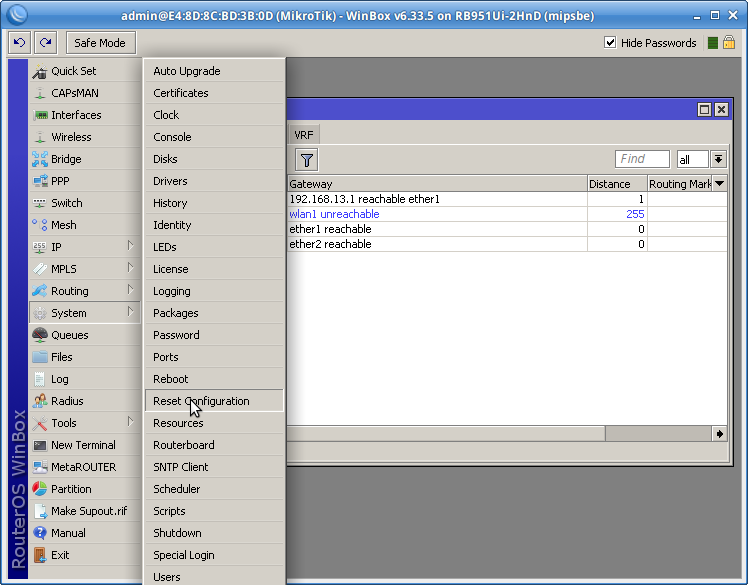Open Special Login menu entry
The height and width of the screenshot is (585, 748).
pos(214,554)
